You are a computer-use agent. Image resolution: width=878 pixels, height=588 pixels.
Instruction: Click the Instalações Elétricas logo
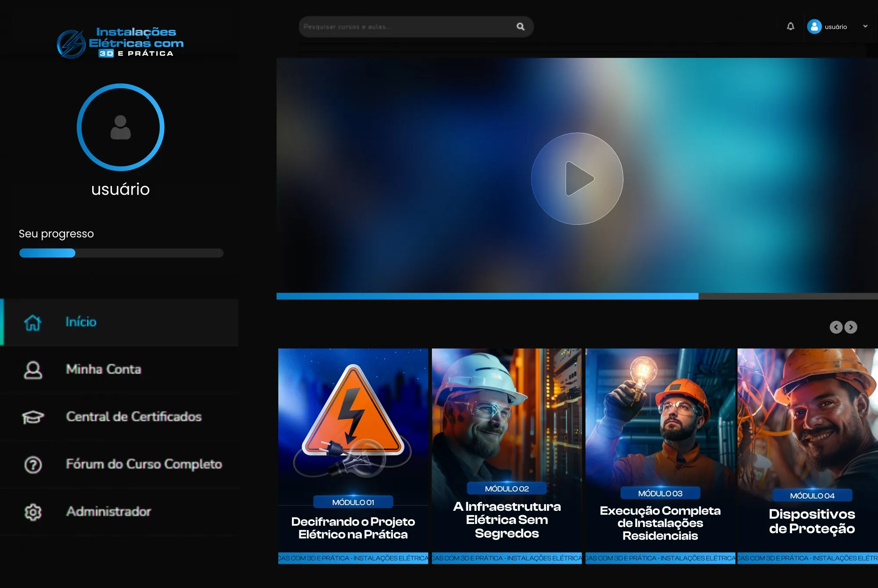click(x=120, y=43)
